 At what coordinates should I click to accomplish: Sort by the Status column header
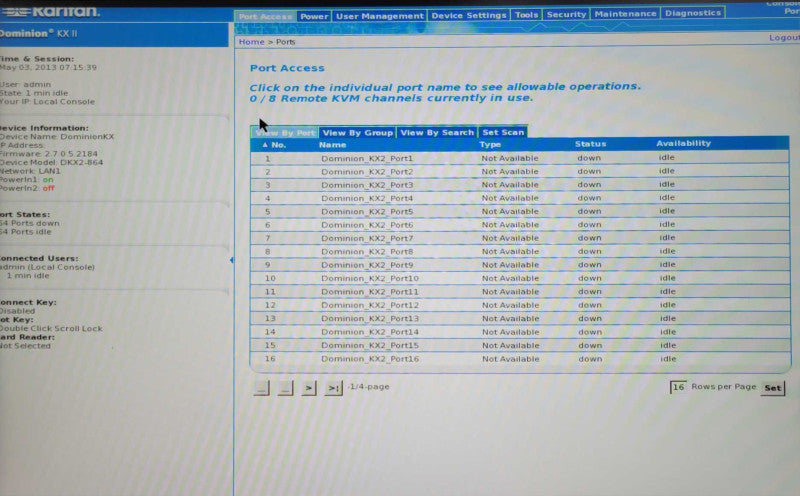pyautogui.click(x=590, y=144)
